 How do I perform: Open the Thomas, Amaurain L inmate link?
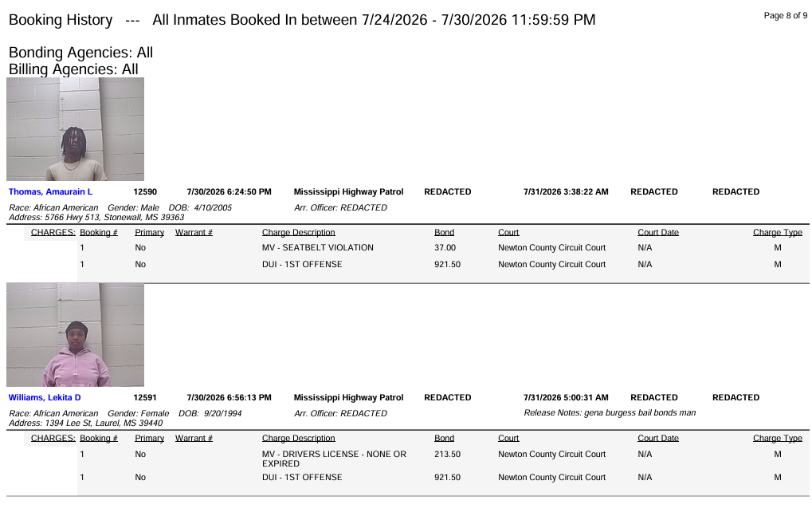coord(50,191)
